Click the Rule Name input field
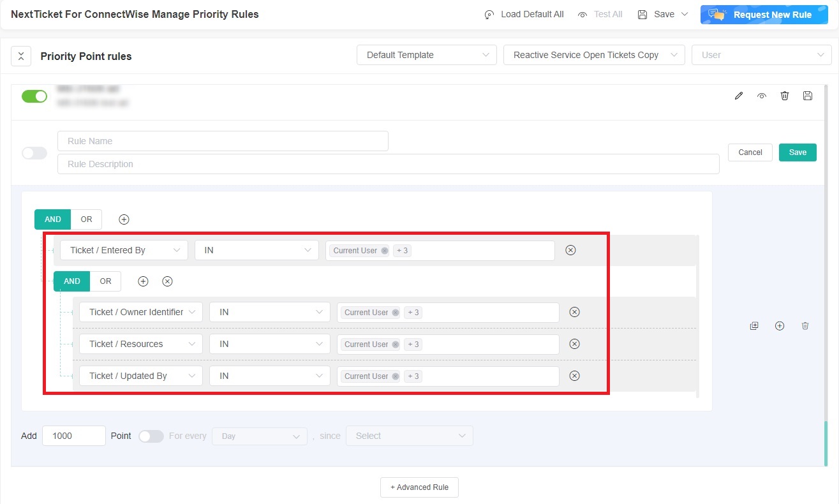 [223, 141]
